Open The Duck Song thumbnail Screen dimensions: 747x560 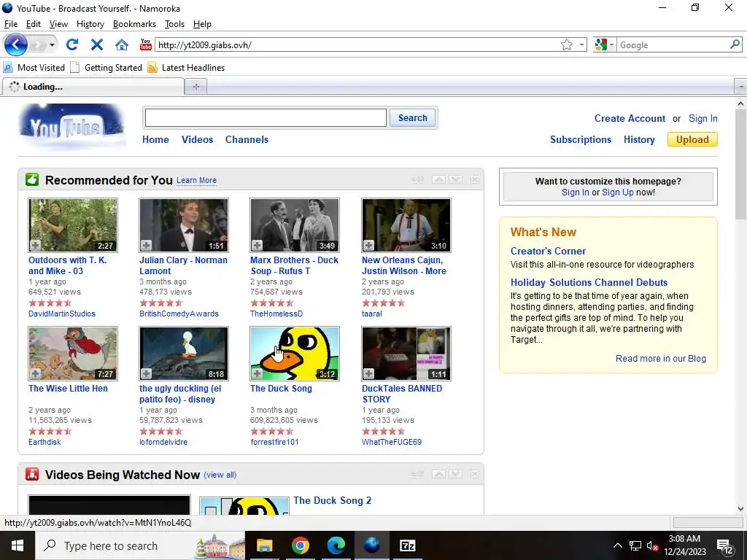click(x=295, y=354)
